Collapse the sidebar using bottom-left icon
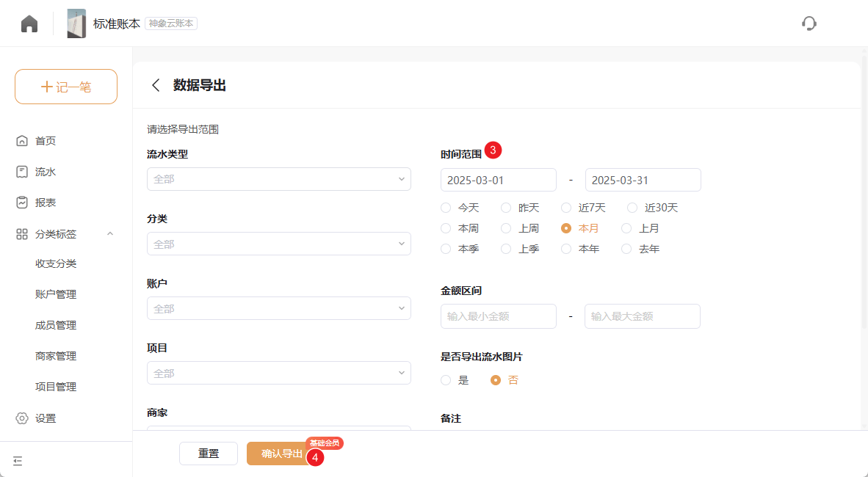The height and width of the screenshot is (477, 868). [18, 461]
